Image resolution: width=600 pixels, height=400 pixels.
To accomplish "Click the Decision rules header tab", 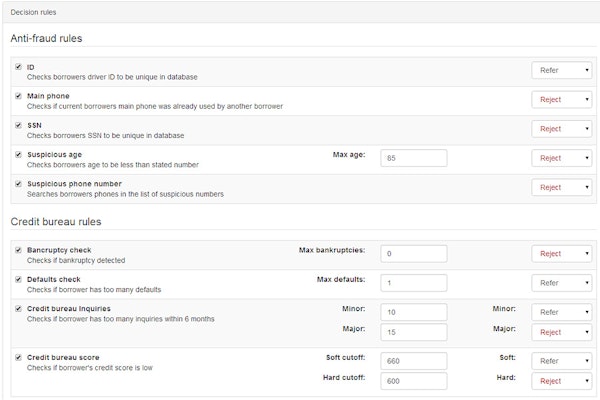I will pos(36,12).
